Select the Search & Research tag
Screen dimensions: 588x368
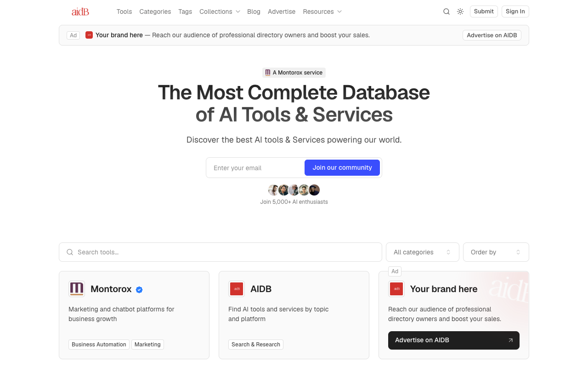[256, 345]
